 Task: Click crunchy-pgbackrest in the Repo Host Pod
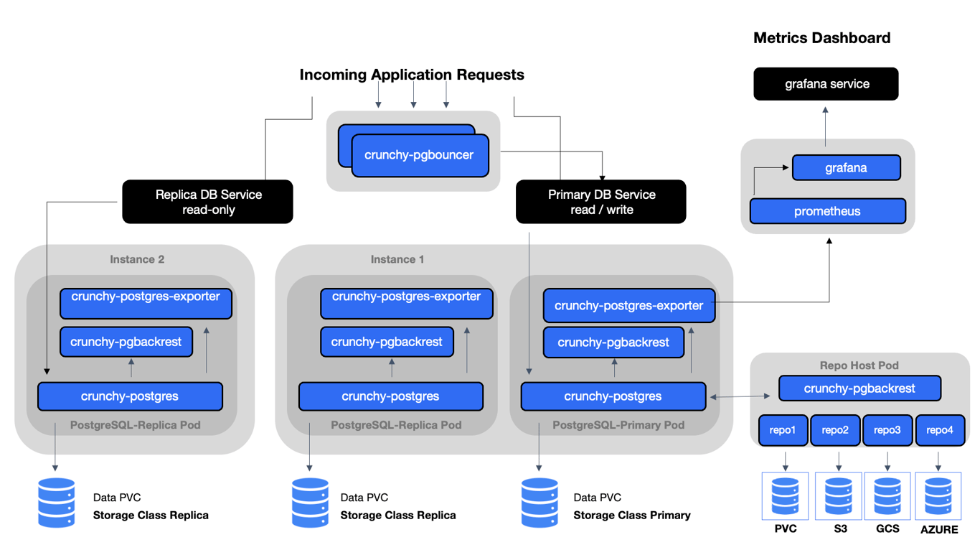(x=859, y=388)
